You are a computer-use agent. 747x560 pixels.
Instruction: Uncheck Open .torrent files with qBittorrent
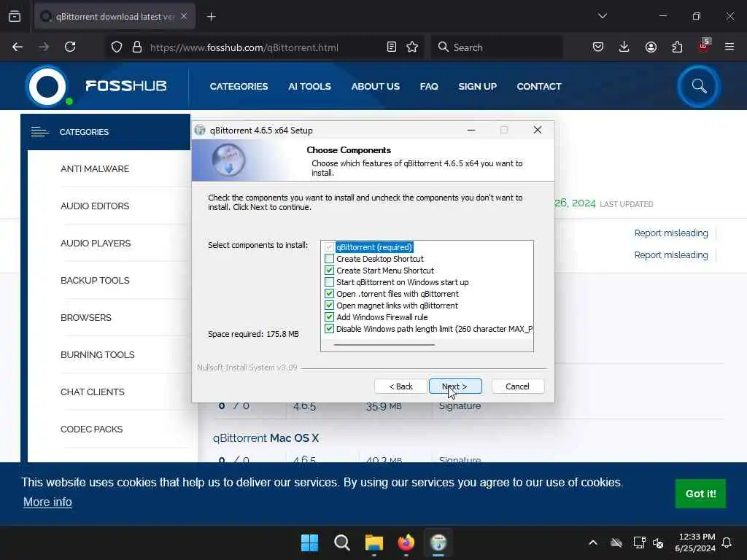pyautogui.click(x=329, y=294)
